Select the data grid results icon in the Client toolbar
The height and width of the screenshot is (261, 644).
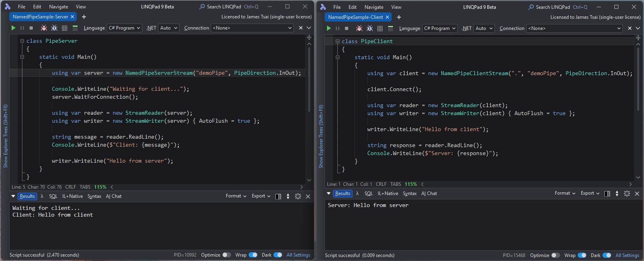[x=380, y=28]
